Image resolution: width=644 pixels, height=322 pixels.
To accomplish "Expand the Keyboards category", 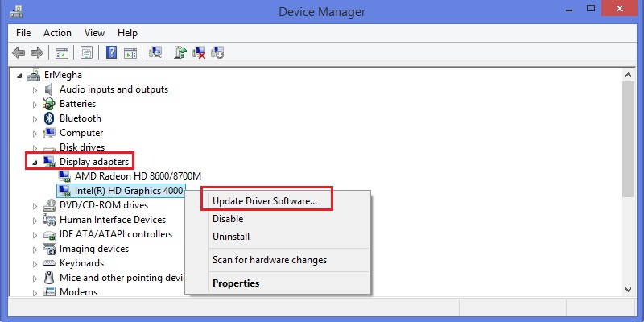I will coord(35,264).
